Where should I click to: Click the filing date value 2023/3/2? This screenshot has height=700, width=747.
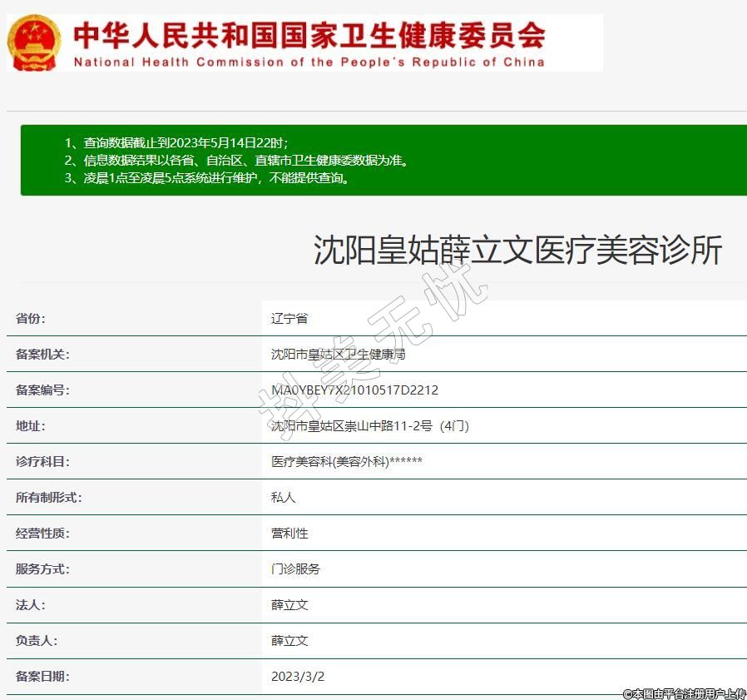click(x=298, y=676)
